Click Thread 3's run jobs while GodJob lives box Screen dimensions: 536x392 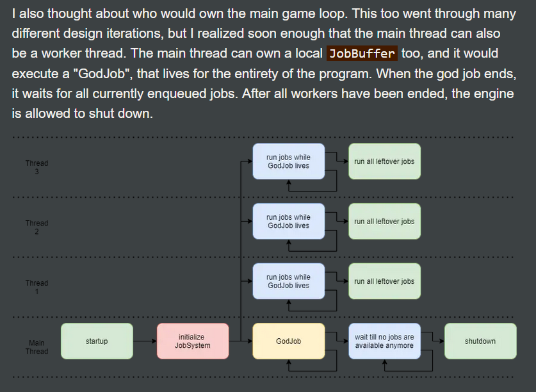click(x=288, y=161)
